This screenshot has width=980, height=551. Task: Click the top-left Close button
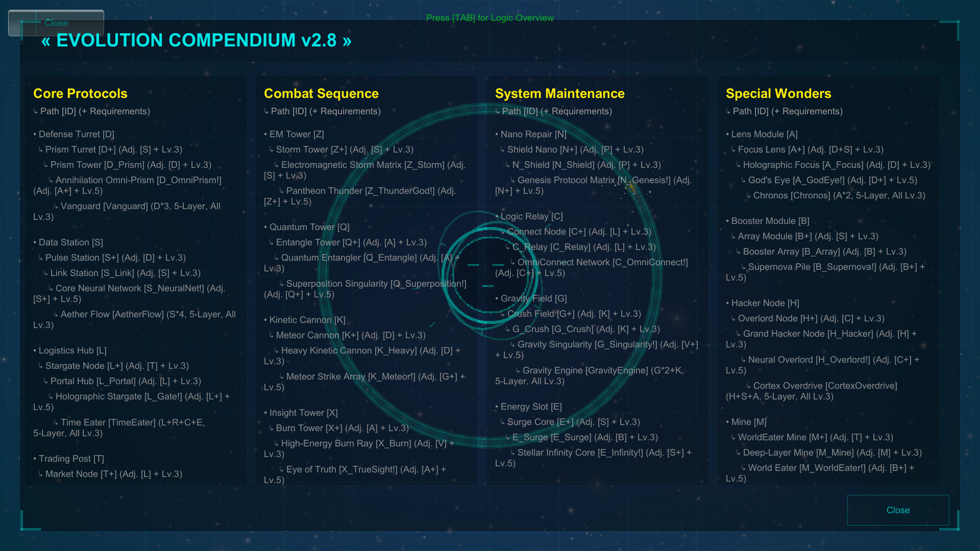56,23
